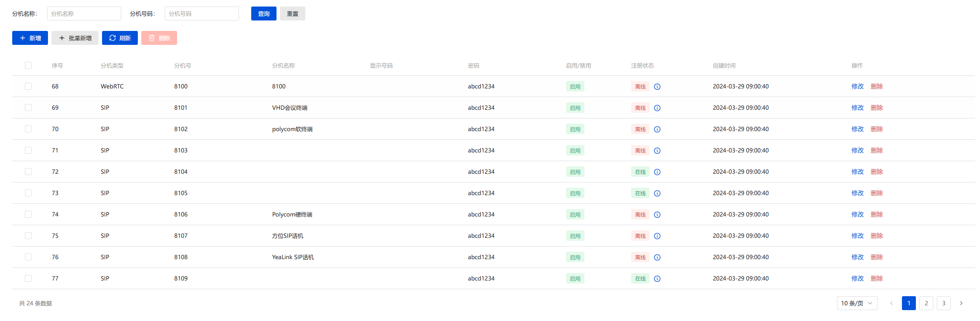
Task: Click info icon in extension 8109 row
Action: (657, 279)
